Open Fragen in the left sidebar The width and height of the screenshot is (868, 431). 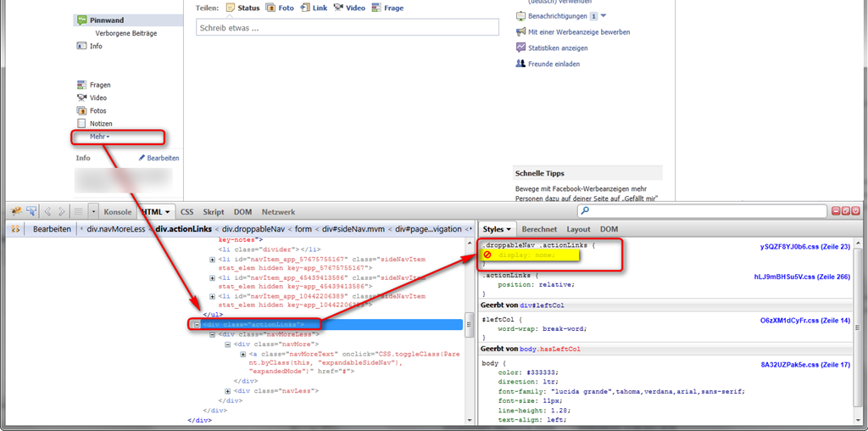tap(100, 85)
